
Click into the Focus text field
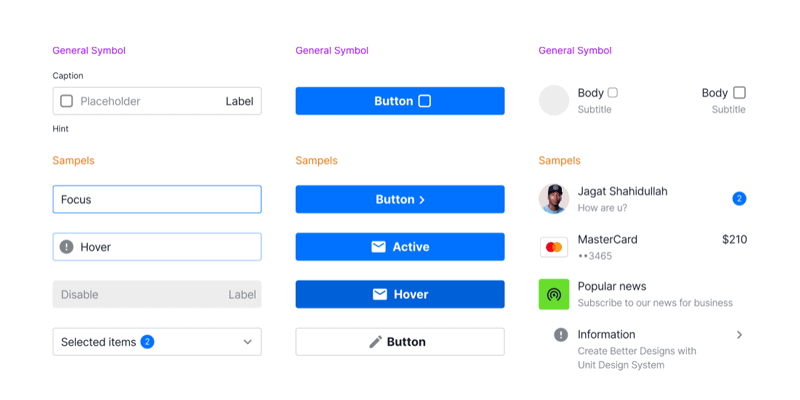tap(157, 199)
